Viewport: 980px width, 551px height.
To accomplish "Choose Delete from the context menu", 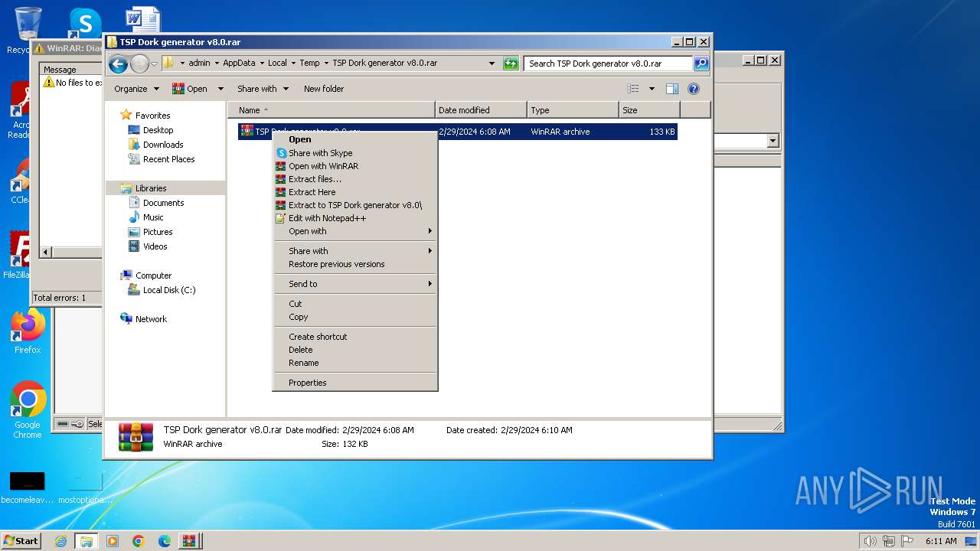I will [355, 350].
